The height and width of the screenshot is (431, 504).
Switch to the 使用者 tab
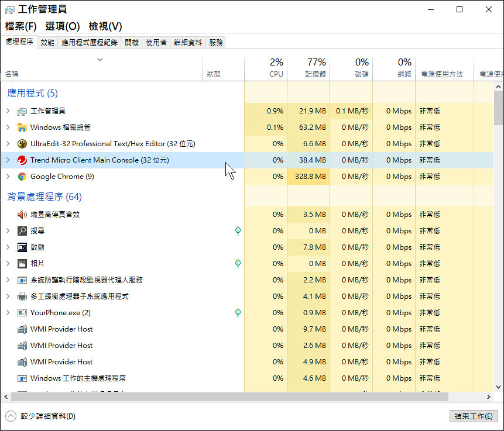(156, 42)
